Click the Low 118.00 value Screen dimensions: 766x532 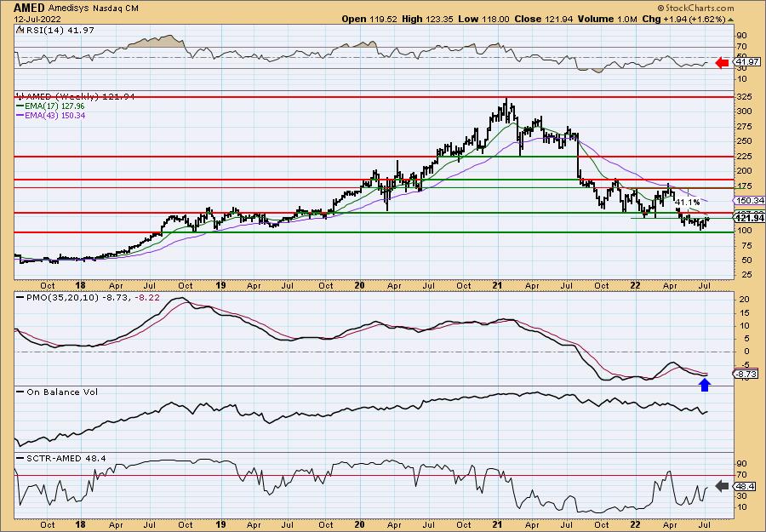pyautogui.click(x=483, y=19)
